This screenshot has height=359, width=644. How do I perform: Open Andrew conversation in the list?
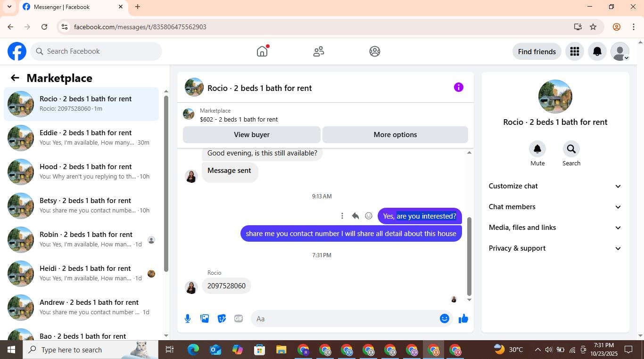(x=81, y=307)
